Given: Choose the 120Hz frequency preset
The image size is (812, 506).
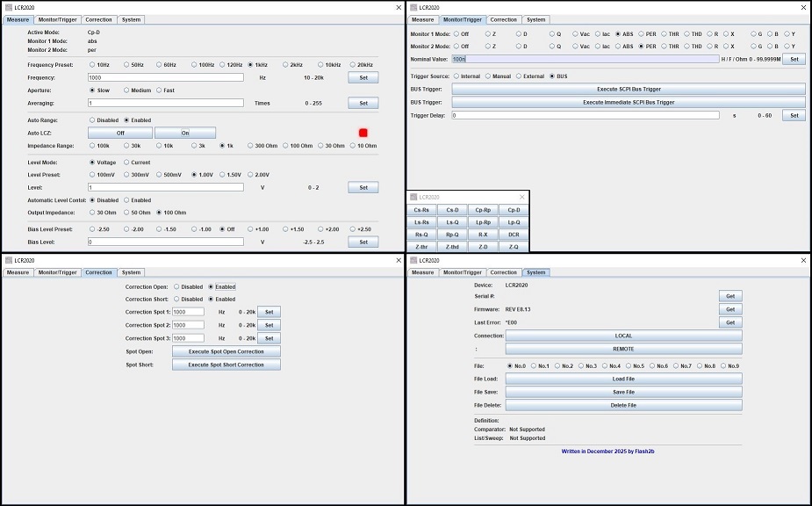Looking at the screenshot, I should pyautogui.click(x=222, y=65).
